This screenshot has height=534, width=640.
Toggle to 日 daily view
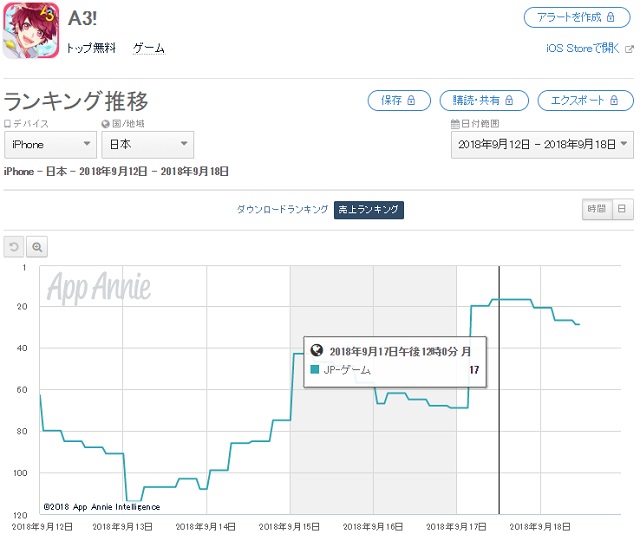point(622,209)
